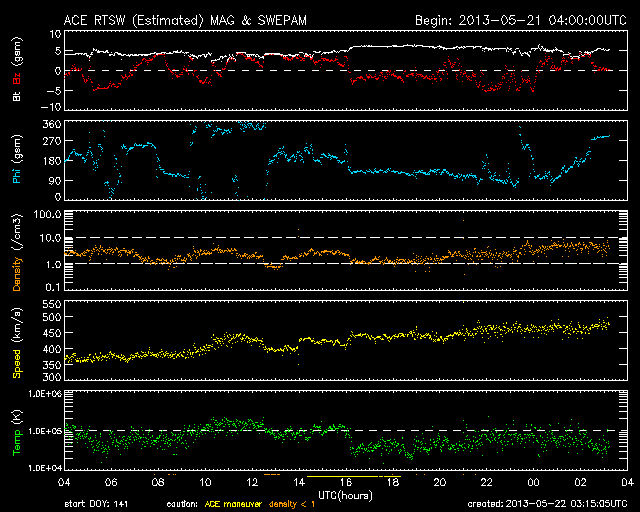This screenshot has height=512, width=640.
Task: Click the UTC(hours) axis title
Action: [x=346, y=494]
